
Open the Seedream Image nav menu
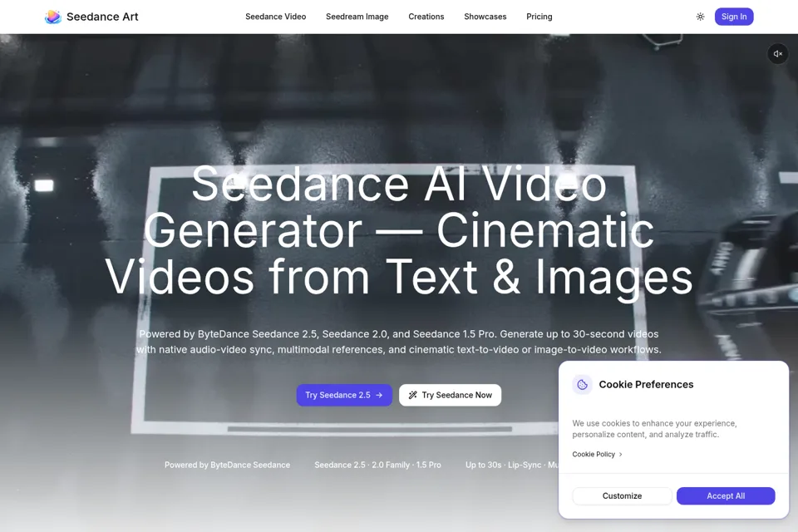(x=357, y=17)
